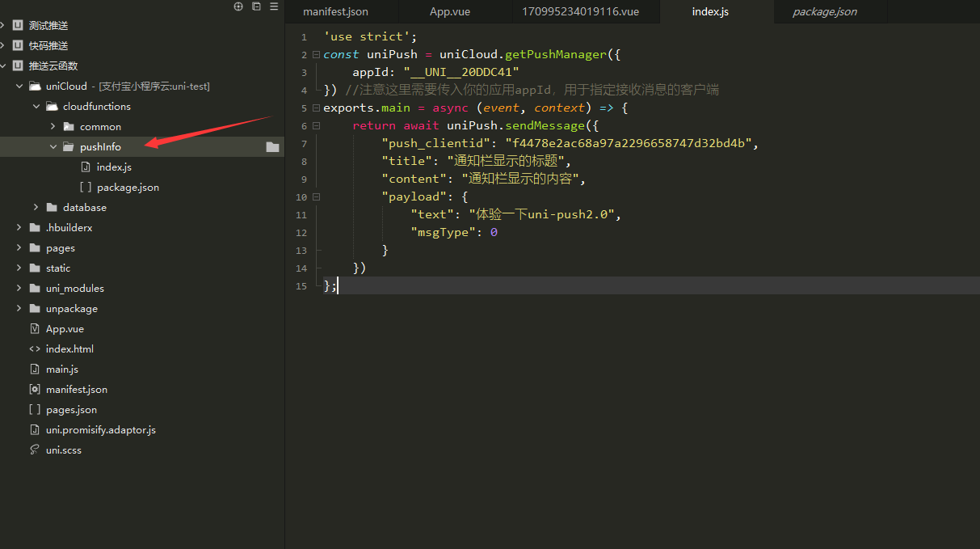This screenshot has height=549, width=980.
Task: Expand the pages folder chevron
Action: (19, 248)
